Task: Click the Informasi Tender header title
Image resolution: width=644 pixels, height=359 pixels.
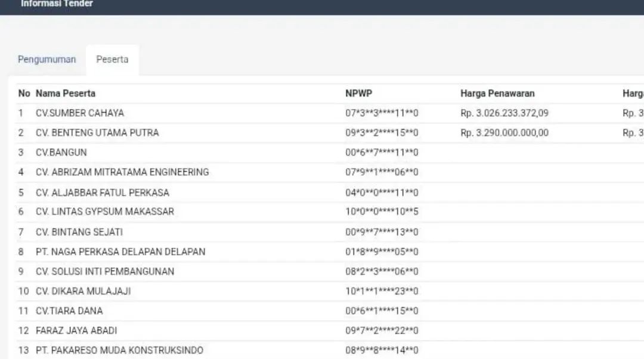Action: point(57,4)
